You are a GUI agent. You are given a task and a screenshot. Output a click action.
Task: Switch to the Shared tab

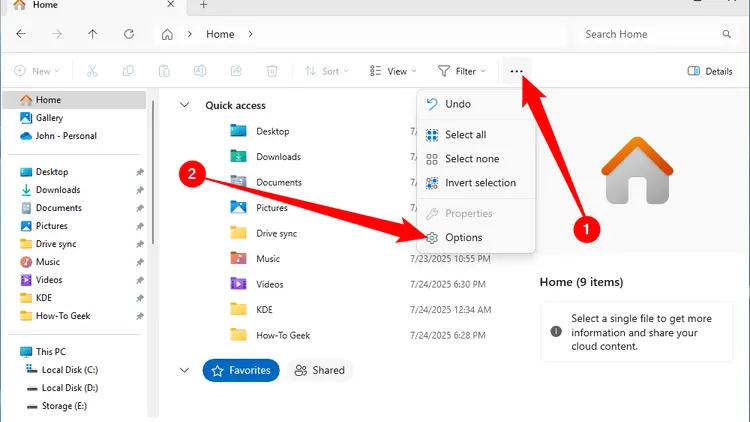(320, 370)
